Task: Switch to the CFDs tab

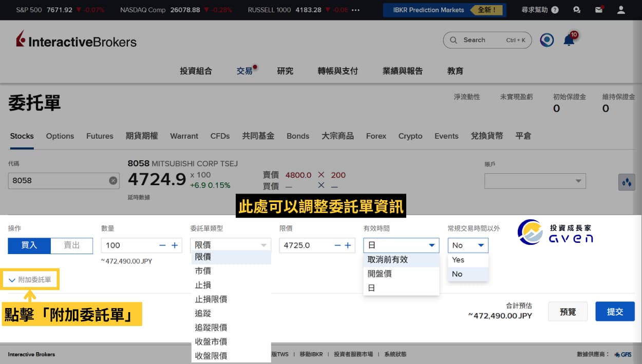Action: point(220,136)
